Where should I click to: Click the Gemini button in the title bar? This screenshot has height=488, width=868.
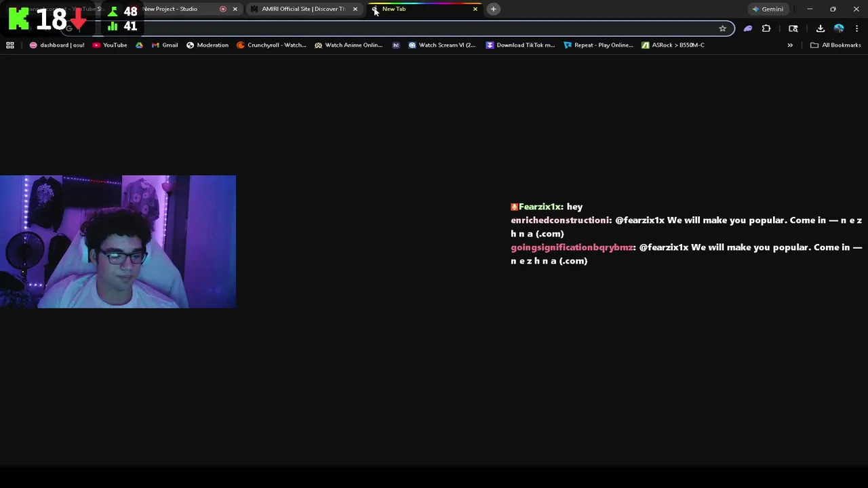pos(767,9)
